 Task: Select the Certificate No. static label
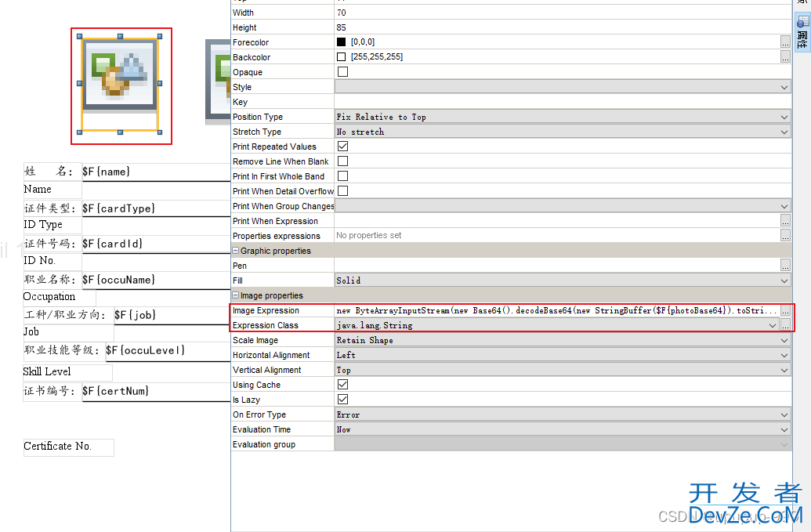pyautogui.click(x=68, y=447)
